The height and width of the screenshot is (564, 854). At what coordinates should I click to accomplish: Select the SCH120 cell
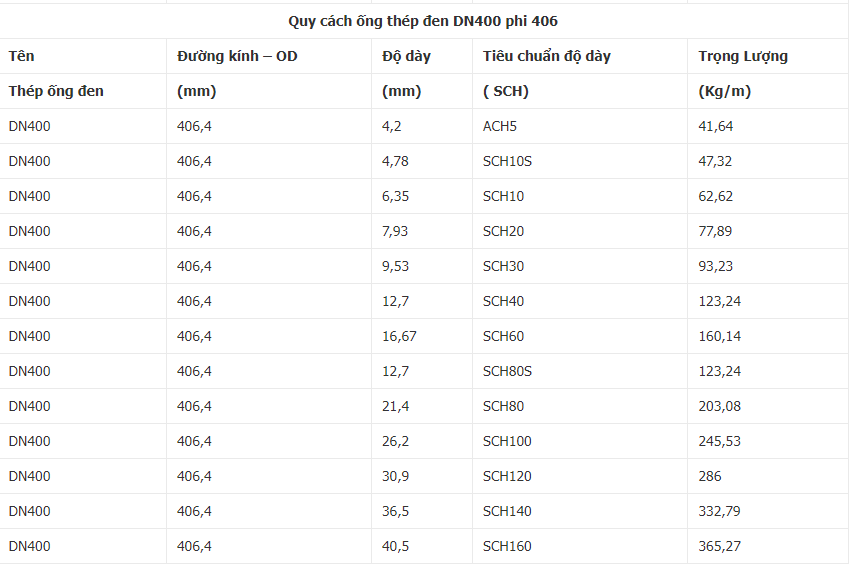coord(507,476)
